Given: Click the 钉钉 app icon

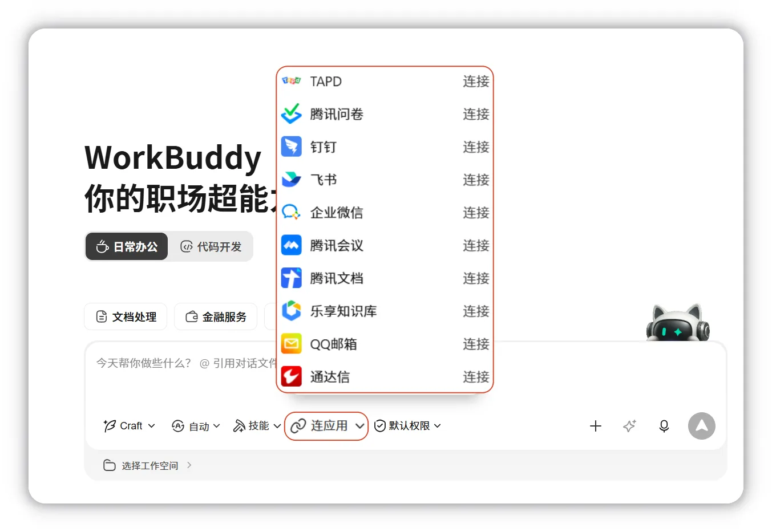Looking at the screenshot, I should pyautogui.click(x=291, y=147).
